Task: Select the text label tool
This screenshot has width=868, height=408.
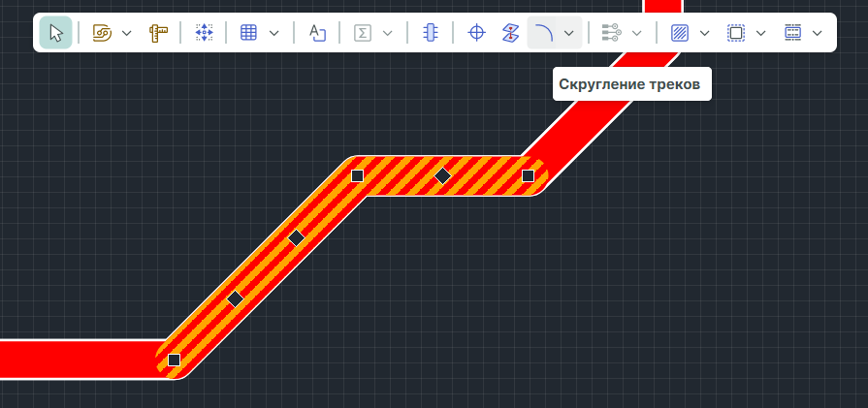Action: [x=318, y=33]
